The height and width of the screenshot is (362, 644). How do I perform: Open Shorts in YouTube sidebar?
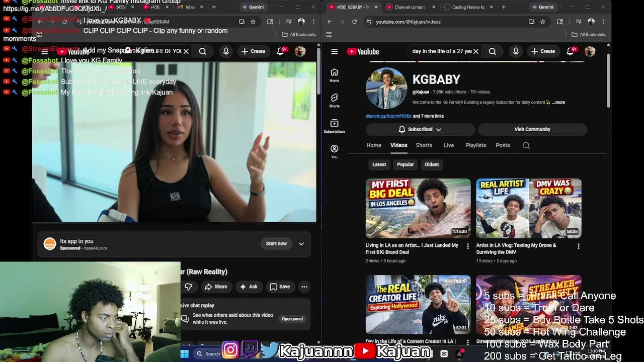pos(334,101)
